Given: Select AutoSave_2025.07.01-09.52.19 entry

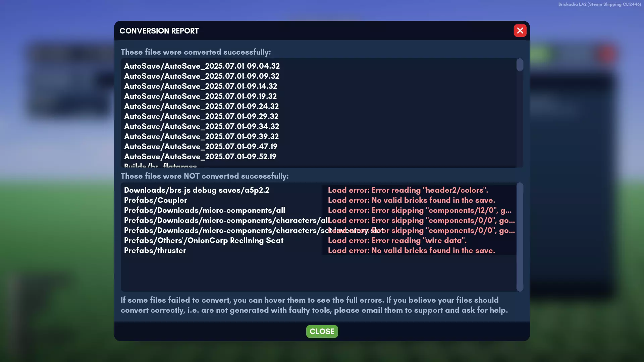Looking at the screenshot, I should [x=200, y=157].
